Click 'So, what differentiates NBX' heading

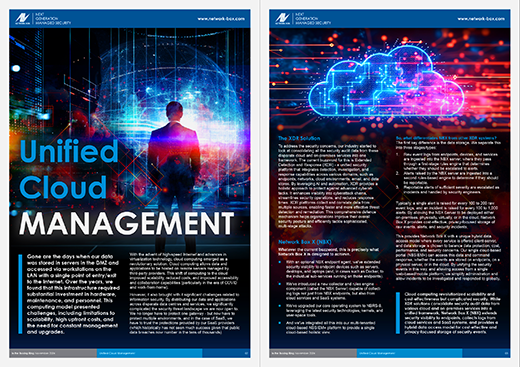click(x=446, y=138)
